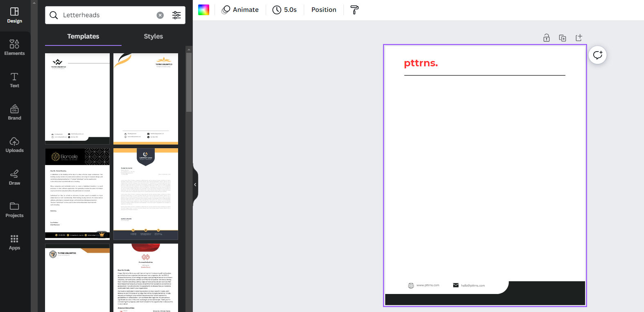Choose the Company Logo badge letterhead template
This screenshot has height=312, width=644.
pyautogui.click(x=146, y=194)
